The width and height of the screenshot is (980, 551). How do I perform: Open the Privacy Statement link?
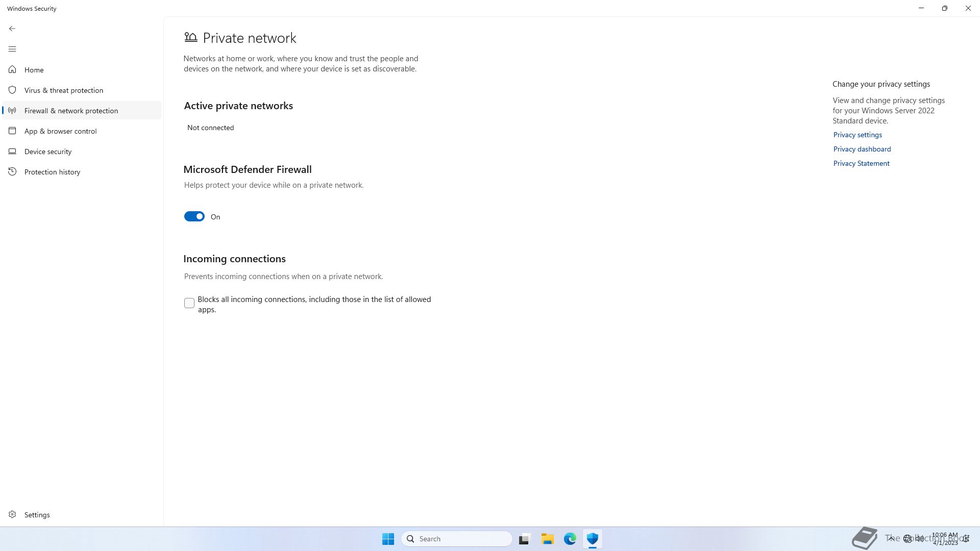pos(861,163)
